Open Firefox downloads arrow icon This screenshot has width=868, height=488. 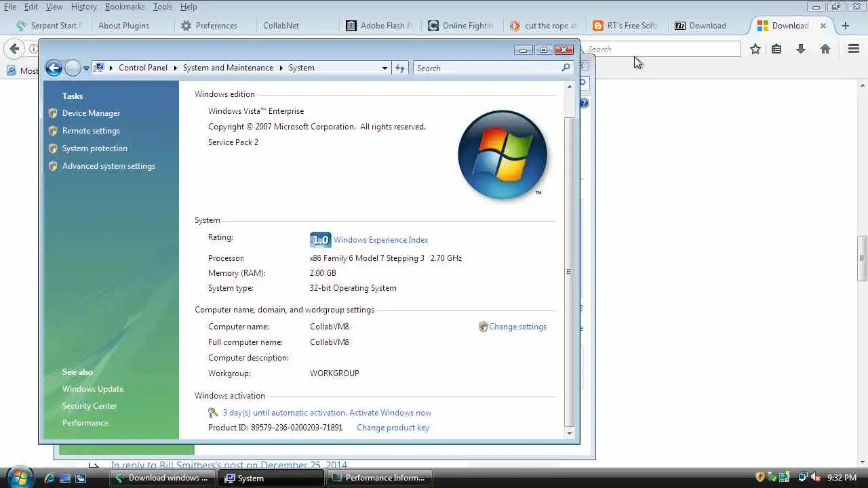click(801, 49)
